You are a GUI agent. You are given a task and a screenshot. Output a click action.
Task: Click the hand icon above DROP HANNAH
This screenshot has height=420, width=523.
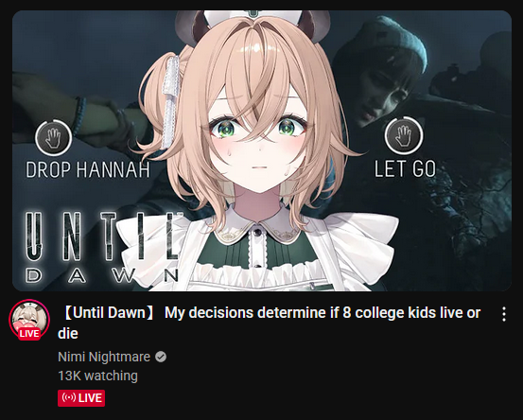click(x=54, y=138)
